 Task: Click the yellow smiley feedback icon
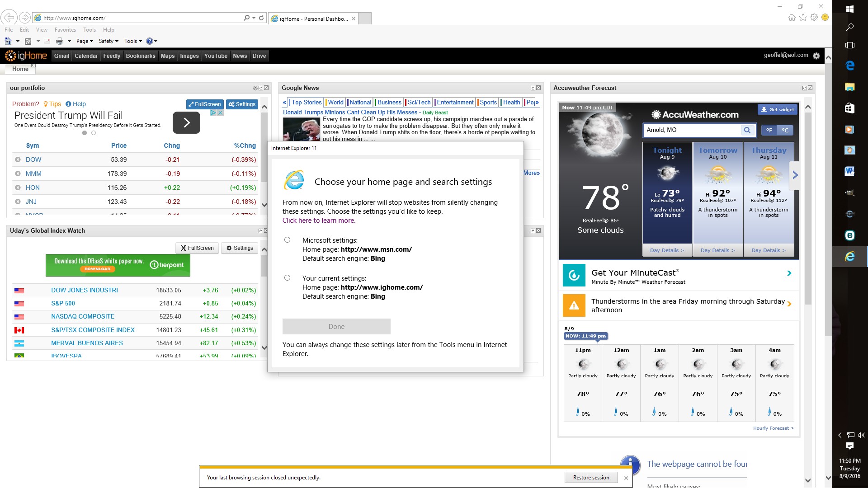[825, 17]
